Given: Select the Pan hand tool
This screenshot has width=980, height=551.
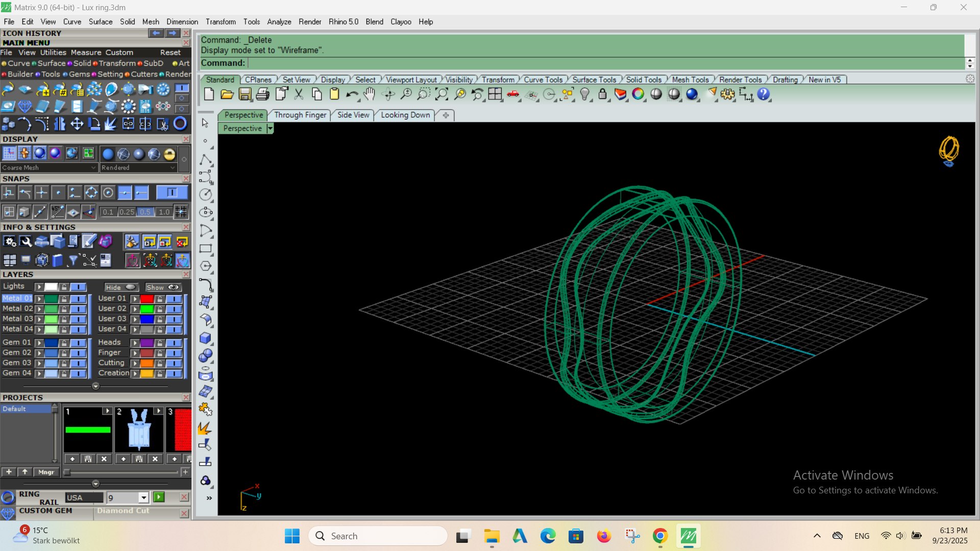Looking at the screenshot, I should click(370, 94).
